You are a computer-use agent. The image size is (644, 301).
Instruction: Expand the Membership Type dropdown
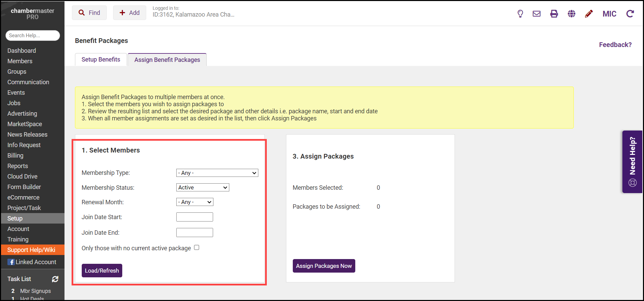[x=217, y=173]
